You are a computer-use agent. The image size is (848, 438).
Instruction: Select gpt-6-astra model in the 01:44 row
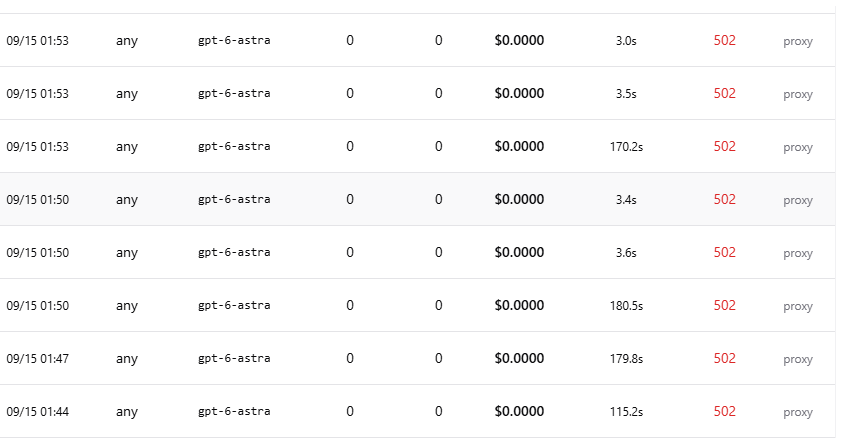point(234,412)
